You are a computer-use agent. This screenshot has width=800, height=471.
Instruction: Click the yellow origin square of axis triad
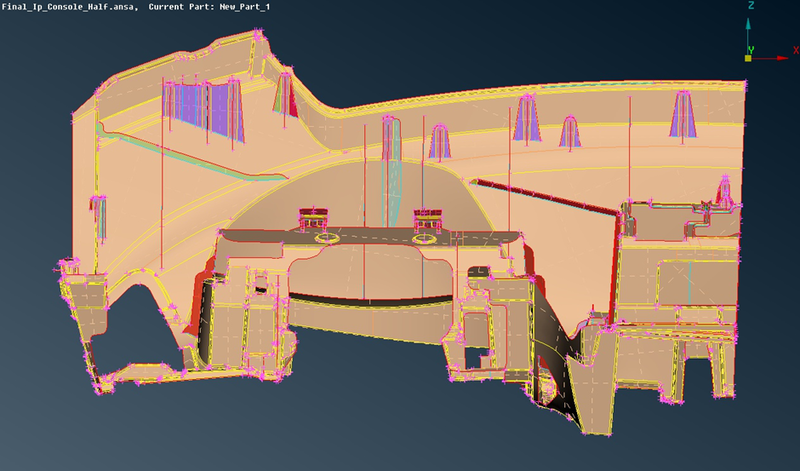click(748, 59)
